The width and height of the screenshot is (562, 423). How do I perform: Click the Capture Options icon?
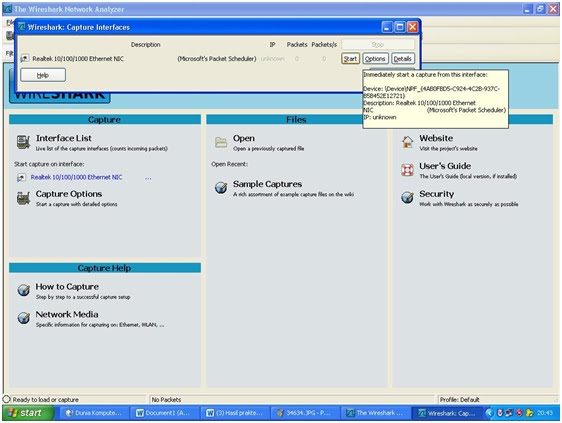(x=23, y=198)
